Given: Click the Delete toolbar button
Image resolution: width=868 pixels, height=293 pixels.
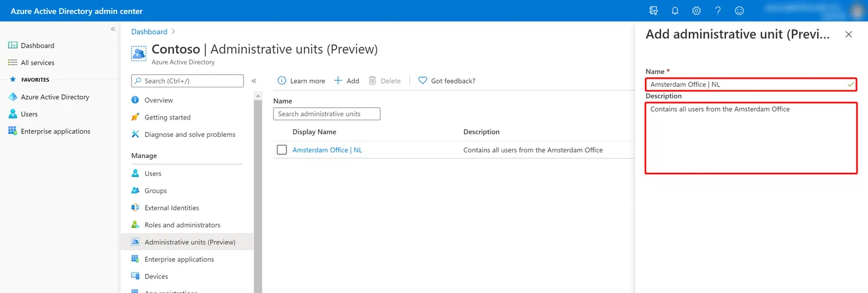Looking at the screenshot, I should click(x=384, y=81).
